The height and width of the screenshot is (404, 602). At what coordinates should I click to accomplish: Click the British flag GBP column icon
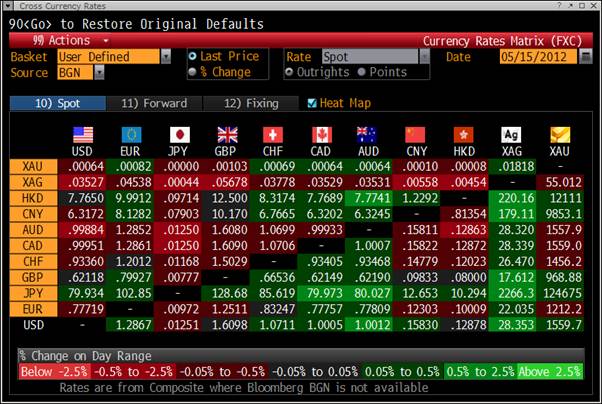227,134
